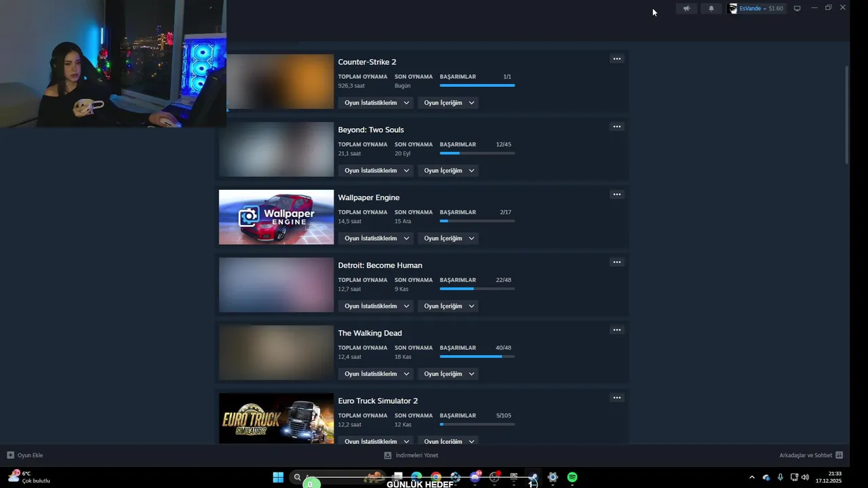Viewport: 868px width, 488px height.
Task: Click the Walking Dead achievements progress bar
Action: [477, 357]
